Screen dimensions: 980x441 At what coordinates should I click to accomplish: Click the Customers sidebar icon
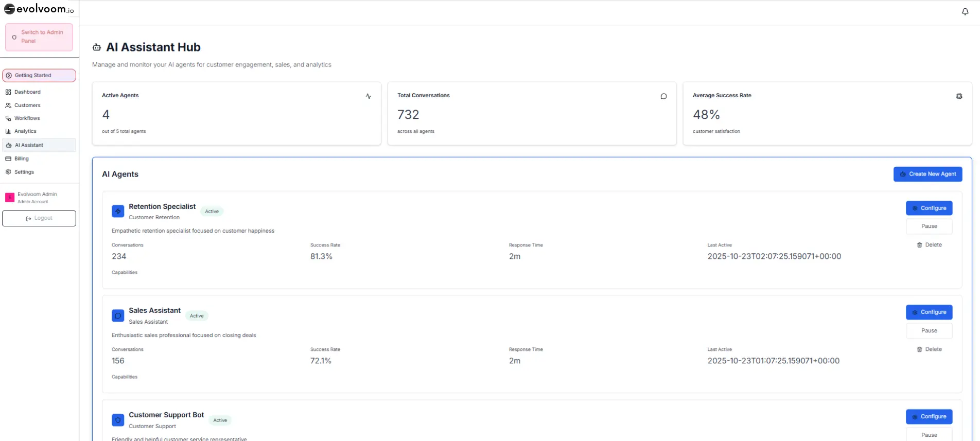[x=8, y=105]
